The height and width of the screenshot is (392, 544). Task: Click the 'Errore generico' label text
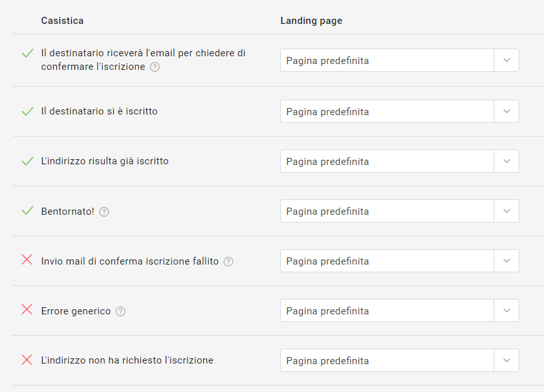[76, 310]
